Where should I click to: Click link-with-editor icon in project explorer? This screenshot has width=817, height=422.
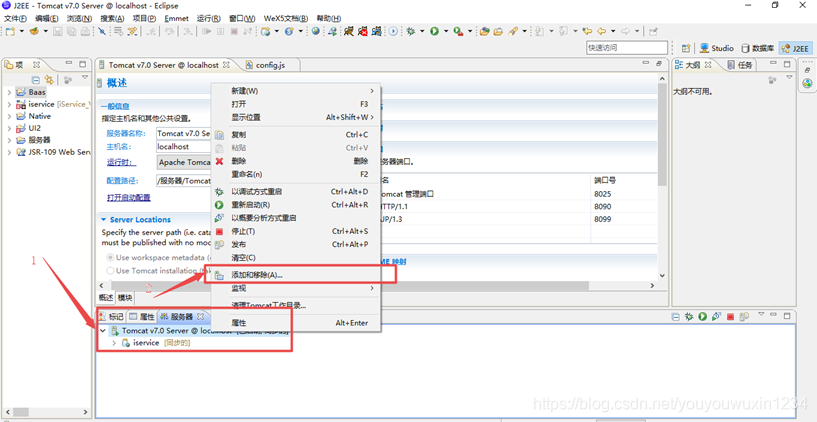coord(49,80)
